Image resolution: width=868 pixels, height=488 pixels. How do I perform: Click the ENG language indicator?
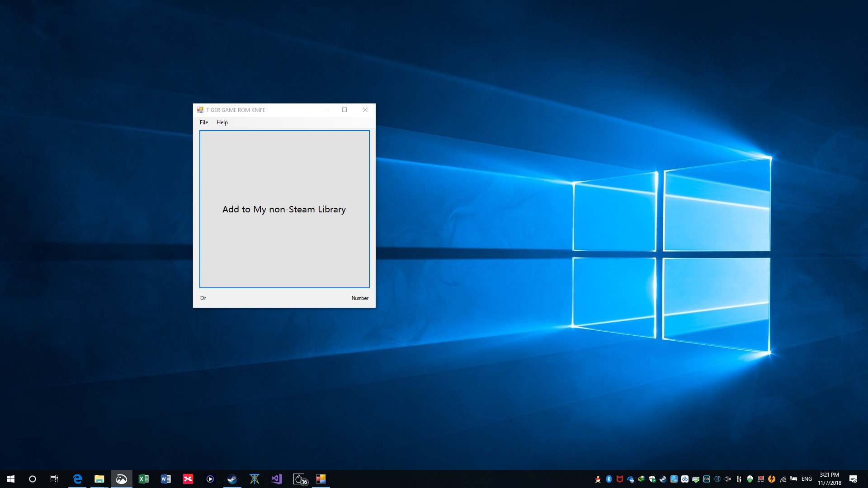[807, 479]
